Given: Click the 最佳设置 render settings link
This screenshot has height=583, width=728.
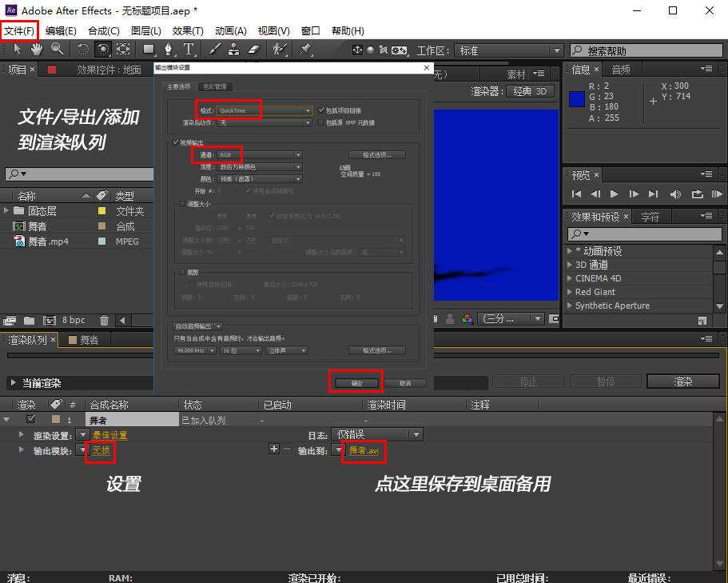Looking at the screenshot, I should 109,435.
